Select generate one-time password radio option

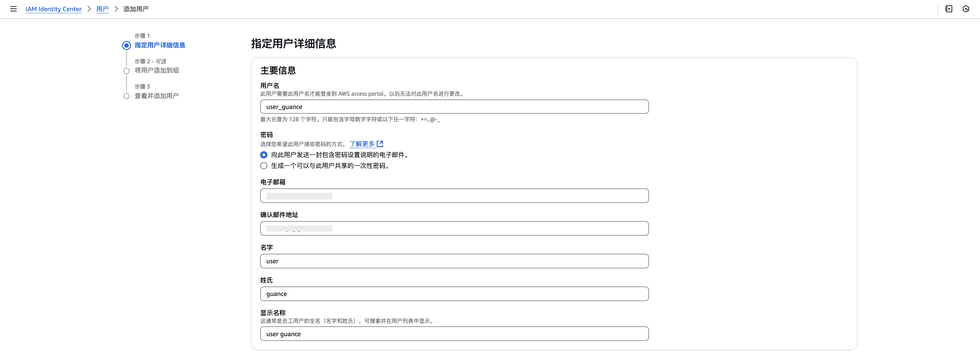click(x=264, y=166)
